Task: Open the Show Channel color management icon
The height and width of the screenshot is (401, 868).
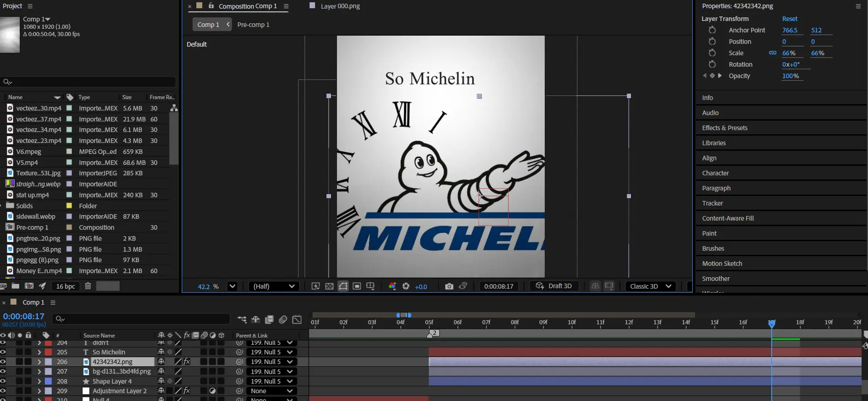Action: pyautogui.click(x=392, y=286)
